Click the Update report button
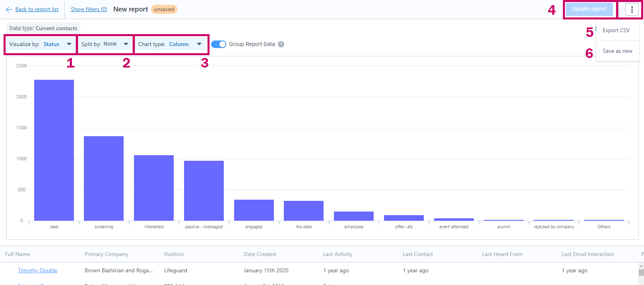The height and width of the screenshot is (285, 644). pyautogui.click(x=589, y=9)
